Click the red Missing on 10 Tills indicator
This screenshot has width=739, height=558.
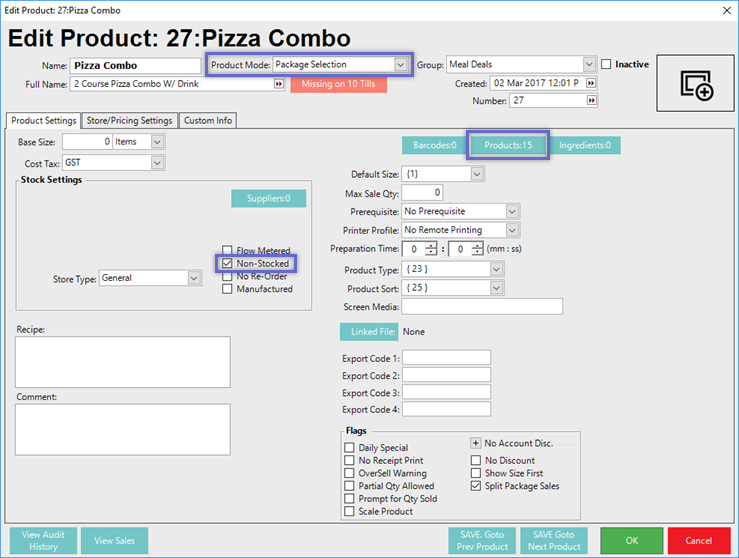tap(338, 84)
